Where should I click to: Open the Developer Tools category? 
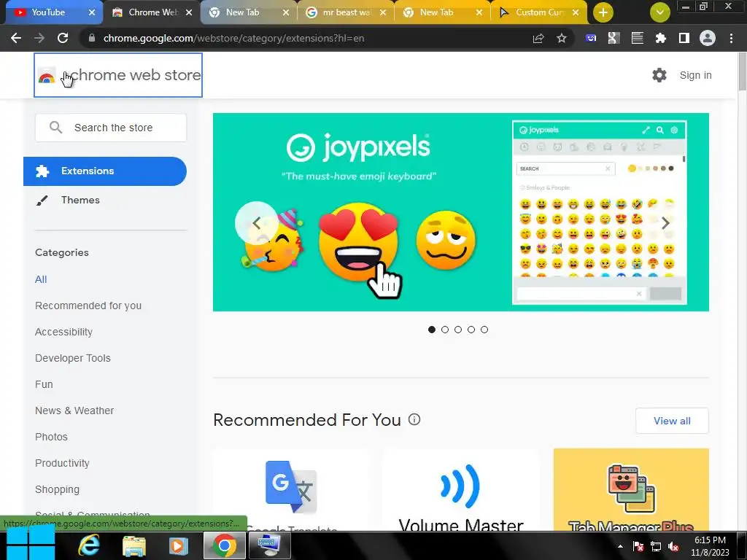[72, 358]
